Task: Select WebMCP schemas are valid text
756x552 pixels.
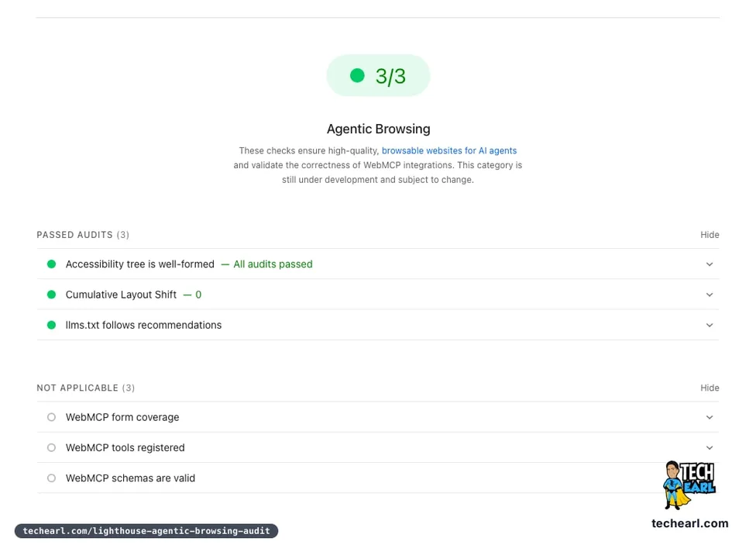Action: [x=130, y=478]
